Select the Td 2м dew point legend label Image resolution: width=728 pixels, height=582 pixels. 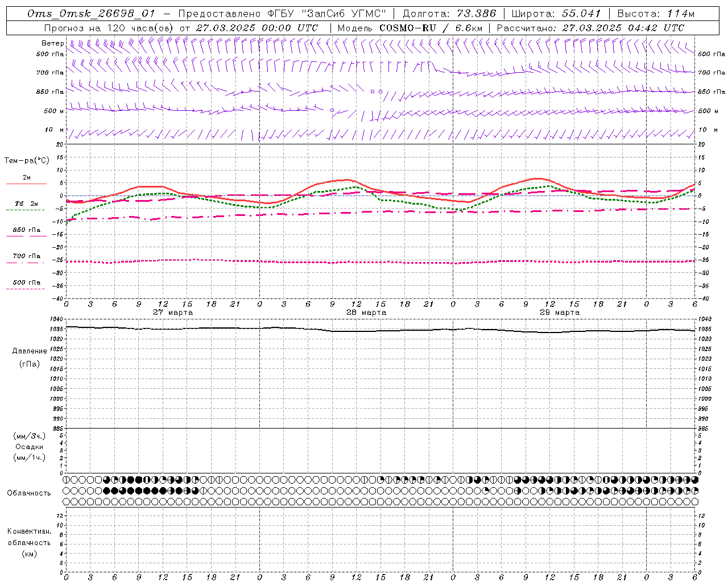tap(27, 203)
